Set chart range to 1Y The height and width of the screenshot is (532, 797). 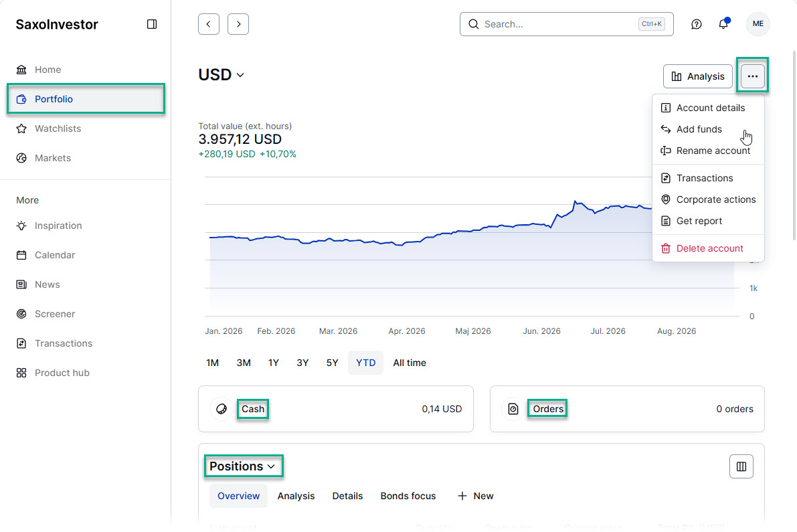click(x=274, y=363)
